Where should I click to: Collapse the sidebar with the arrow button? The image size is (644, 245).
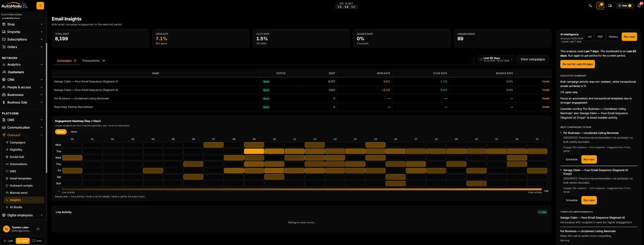(40, 6)
